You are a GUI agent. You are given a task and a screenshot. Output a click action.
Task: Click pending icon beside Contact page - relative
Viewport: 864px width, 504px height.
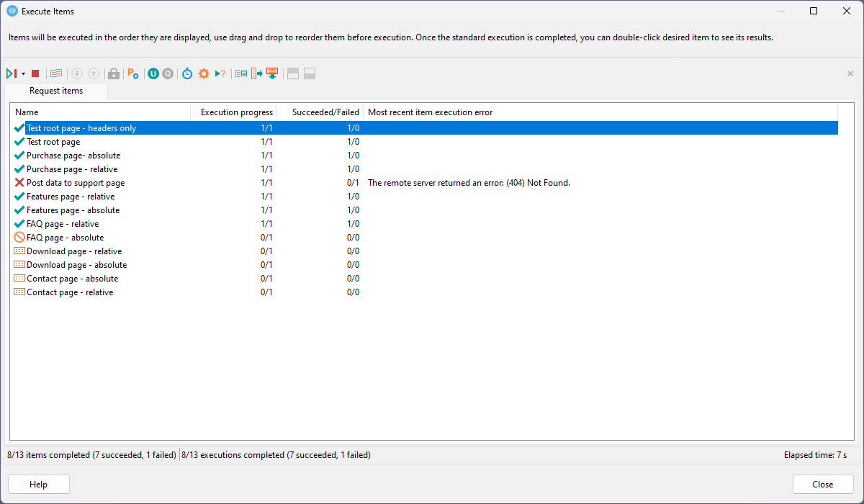pyautogui.click(x=19, y=292)
